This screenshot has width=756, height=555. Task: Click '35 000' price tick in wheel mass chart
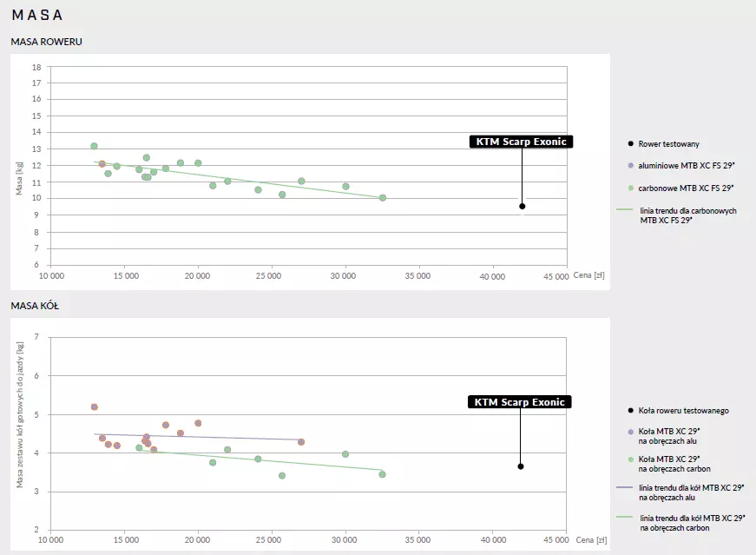[418, 539]
